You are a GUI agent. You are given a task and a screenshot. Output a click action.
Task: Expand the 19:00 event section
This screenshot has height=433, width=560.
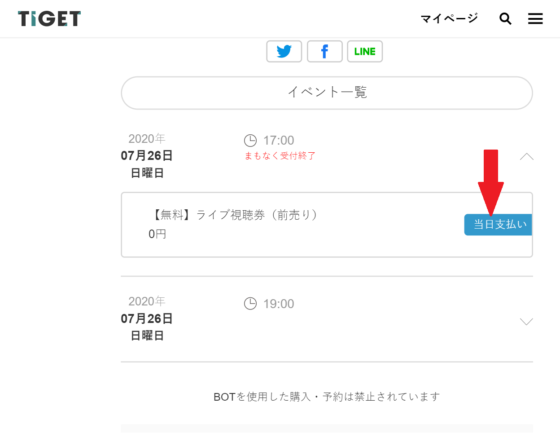click(526, 322)
